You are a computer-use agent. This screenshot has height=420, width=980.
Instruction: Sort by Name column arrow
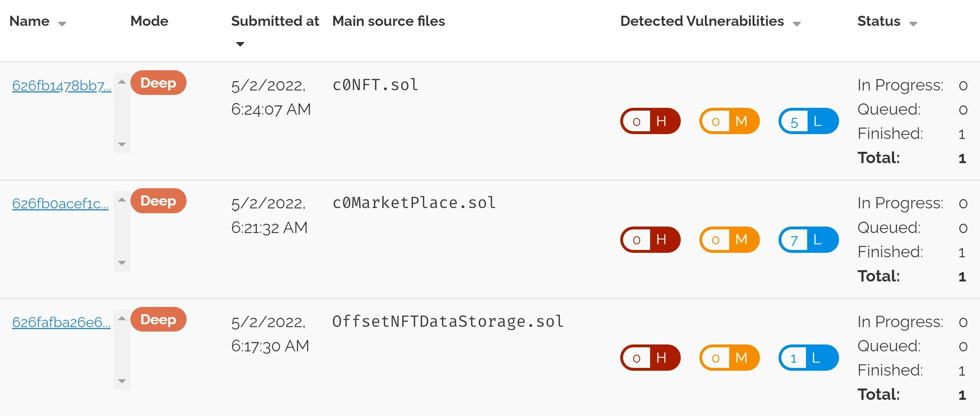coord(62,24)
